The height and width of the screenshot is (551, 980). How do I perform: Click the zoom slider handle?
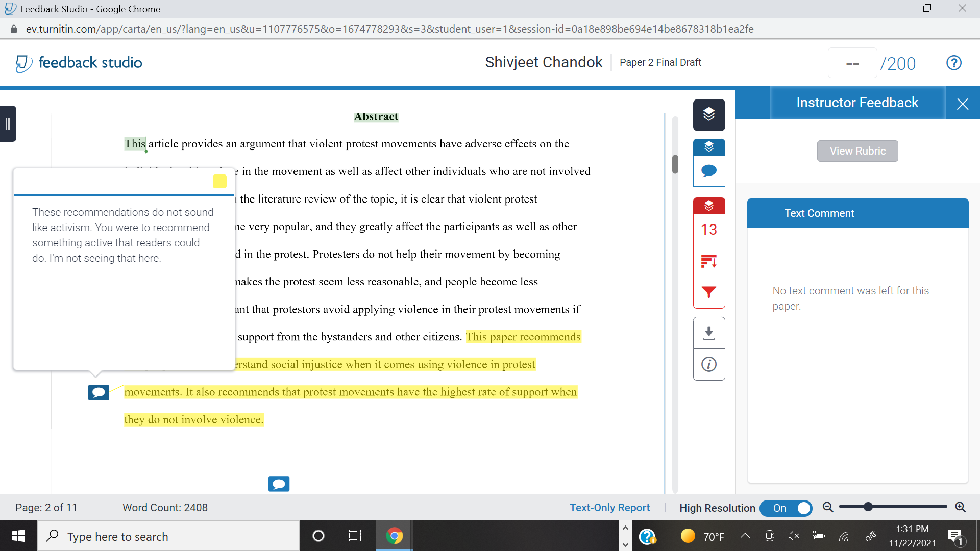868,507
